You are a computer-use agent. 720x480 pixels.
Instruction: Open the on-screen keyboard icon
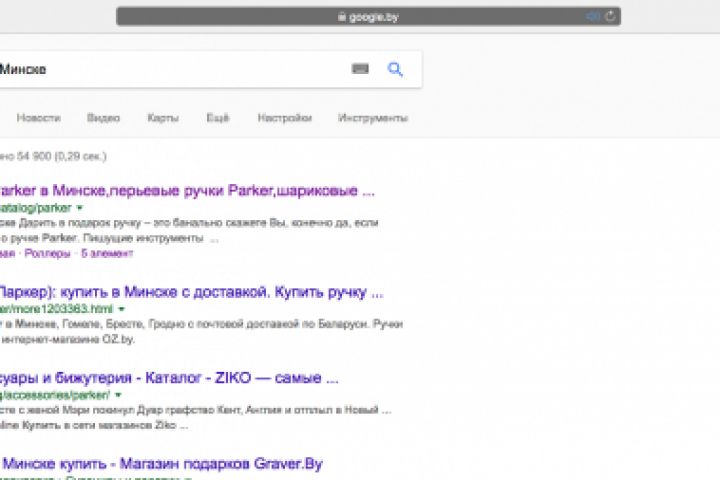360,69
